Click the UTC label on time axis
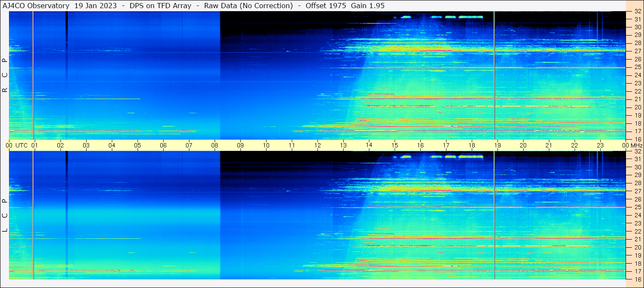 pos(21,145)
